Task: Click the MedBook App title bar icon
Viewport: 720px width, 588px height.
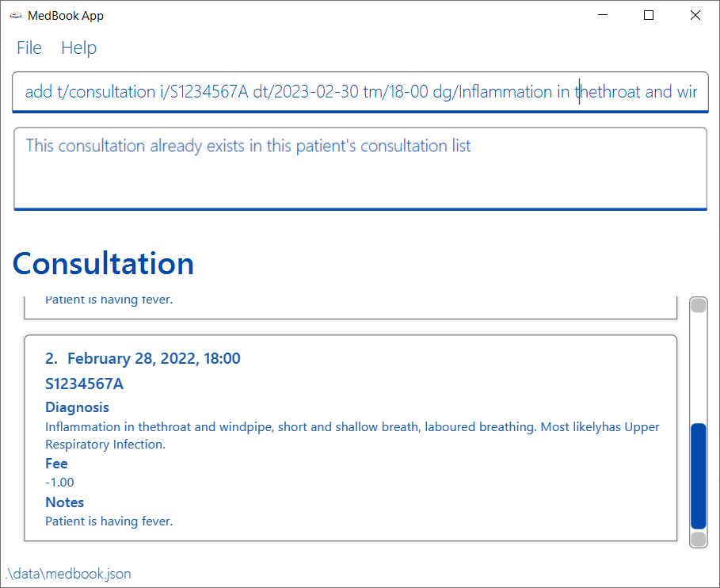Action: point(16,16)
